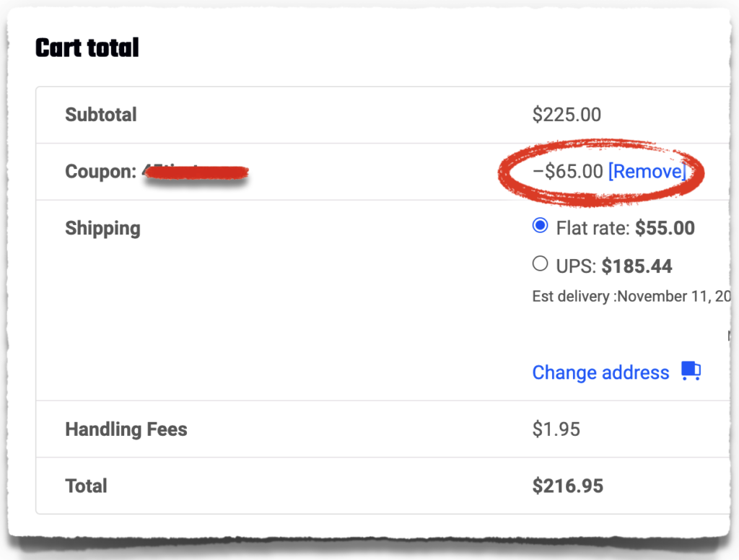Remove the applied coupon
Screen dimensions: 739x560
647,171
